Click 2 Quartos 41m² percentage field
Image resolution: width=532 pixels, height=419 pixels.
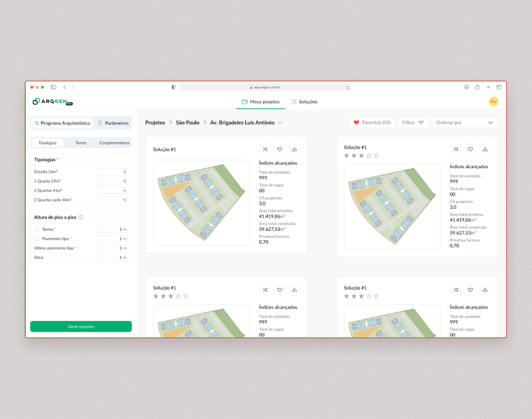112,191
